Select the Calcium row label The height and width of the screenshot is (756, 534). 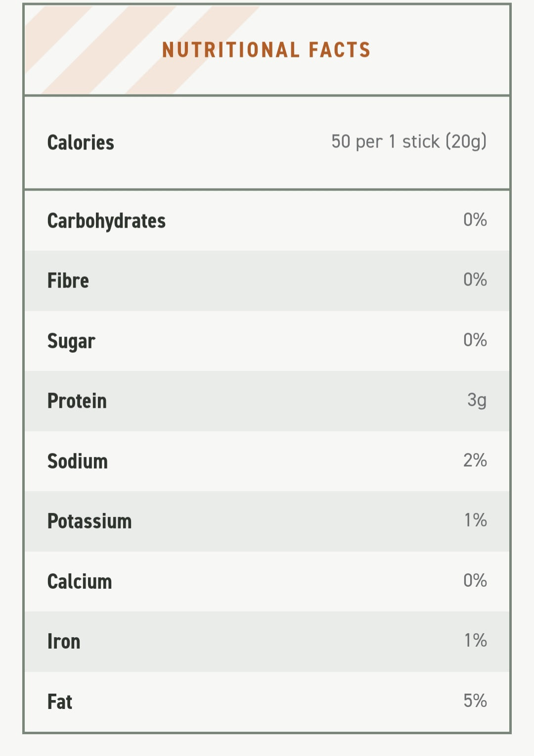(80, 581)
